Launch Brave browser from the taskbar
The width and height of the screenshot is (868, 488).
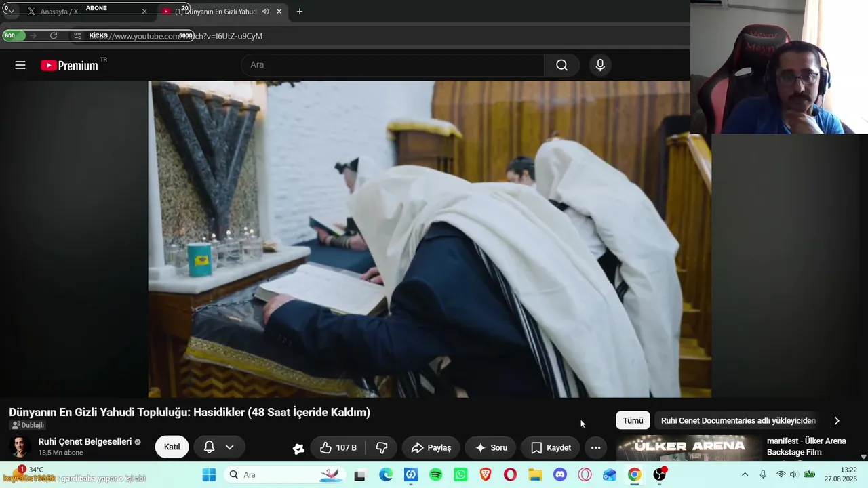pyautogui.click(x=486, y=474)
